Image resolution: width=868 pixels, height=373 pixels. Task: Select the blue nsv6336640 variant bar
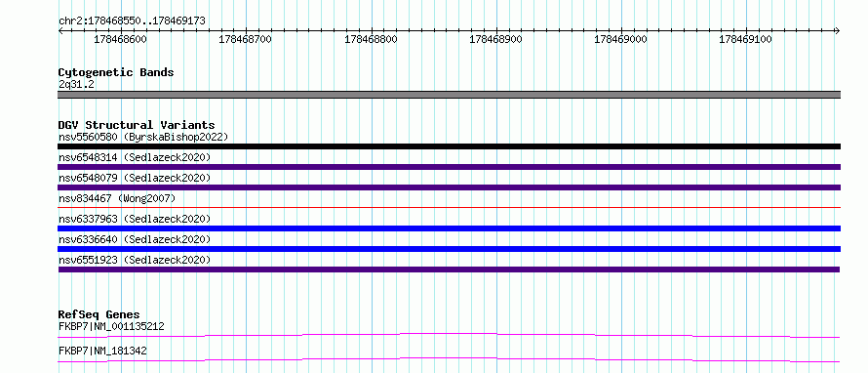point(449,249)
